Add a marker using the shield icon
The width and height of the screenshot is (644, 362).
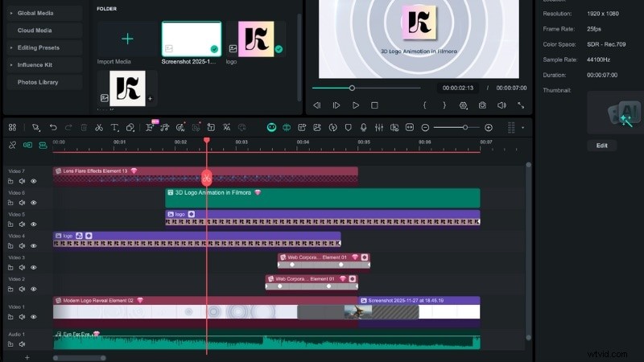(349, 128)
